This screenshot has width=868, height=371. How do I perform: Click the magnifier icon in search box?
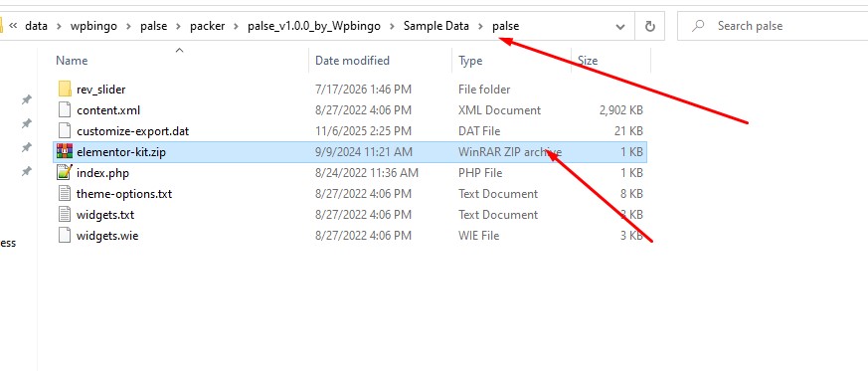698,26
